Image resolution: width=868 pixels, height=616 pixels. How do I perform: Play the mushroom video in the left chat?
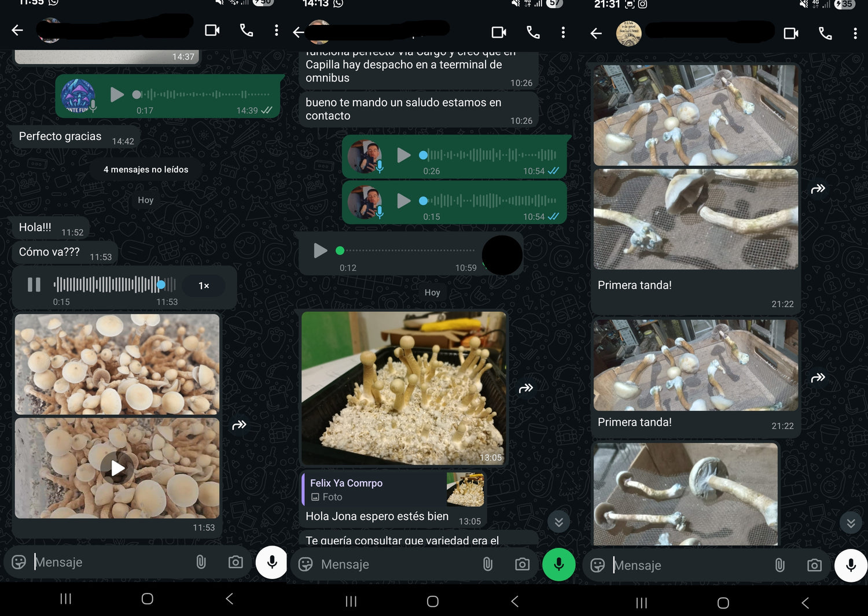pos(117,468)
